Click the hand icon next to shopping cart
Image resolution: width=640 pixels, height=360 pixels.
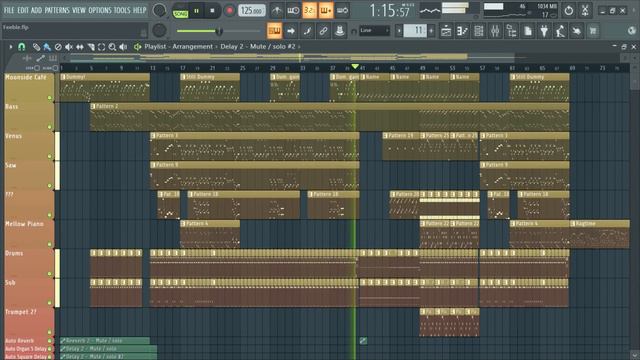tap(577, 31)
